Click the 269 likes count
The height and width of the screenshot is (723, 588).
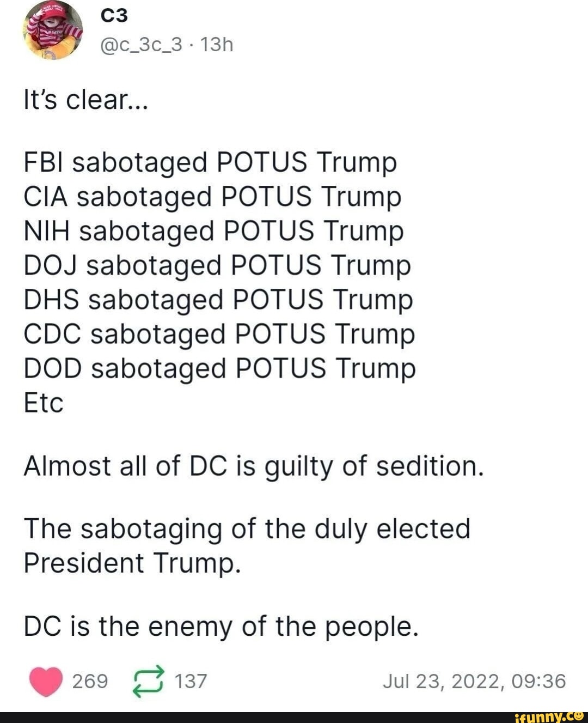(90, 681)
